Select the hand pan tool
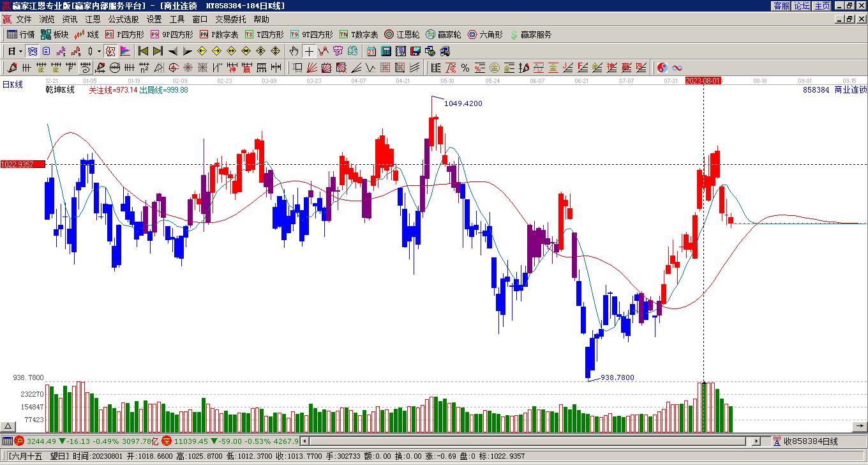This screenshot has height=465, width=868. (x=294, y=51)
